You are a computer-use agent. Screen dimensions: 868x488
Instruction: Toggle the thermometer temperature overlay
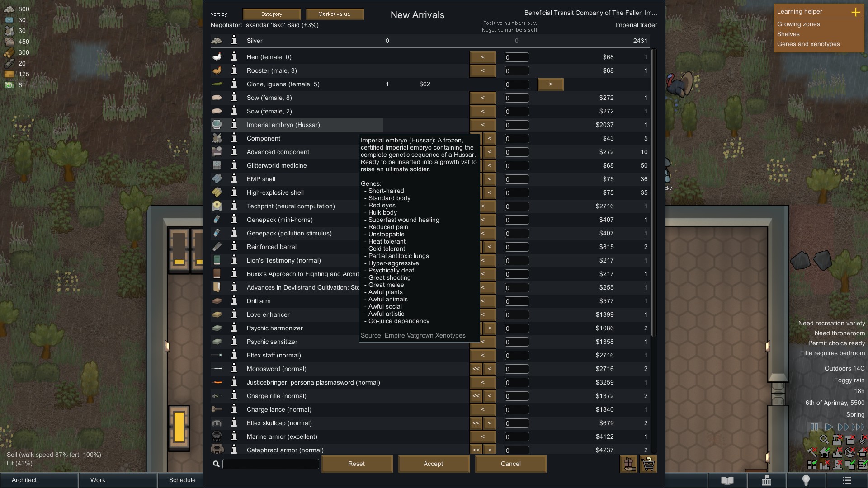point(863,439)
